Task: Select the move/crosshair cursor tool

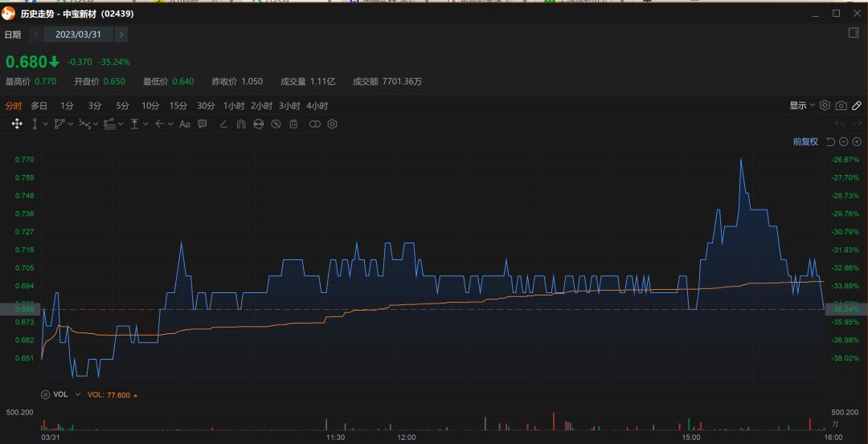Action: coord(17,124)
